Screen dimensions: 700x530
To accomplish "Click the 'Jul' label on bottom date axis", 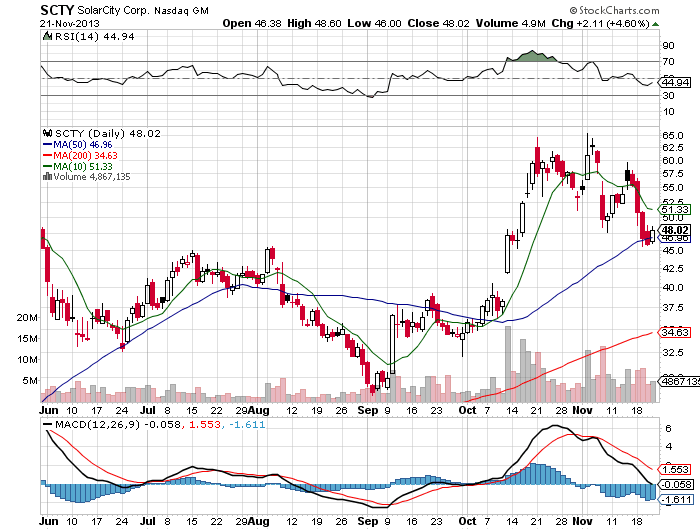I will [x=148, y=521].
